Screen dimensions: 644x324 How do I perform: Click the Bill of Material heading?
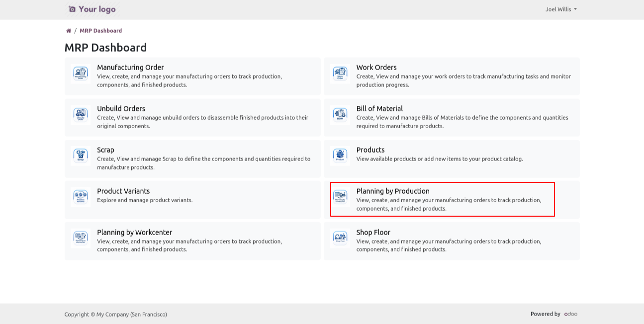click(379, 109)
